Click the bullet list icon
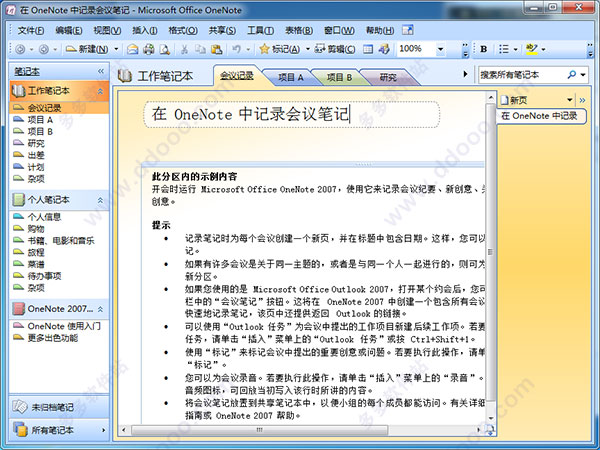 point(504,49)
